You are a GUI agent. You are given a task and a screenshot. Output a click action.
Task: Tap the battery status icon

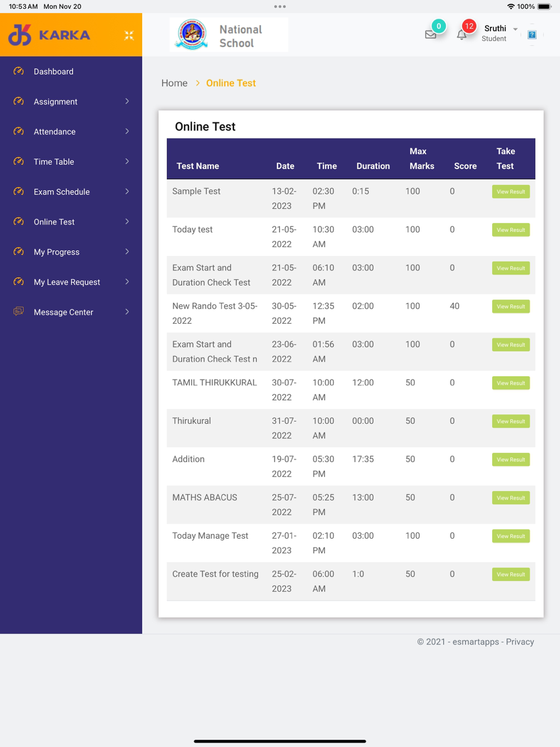pyautogui.click(x=545, y=7)
